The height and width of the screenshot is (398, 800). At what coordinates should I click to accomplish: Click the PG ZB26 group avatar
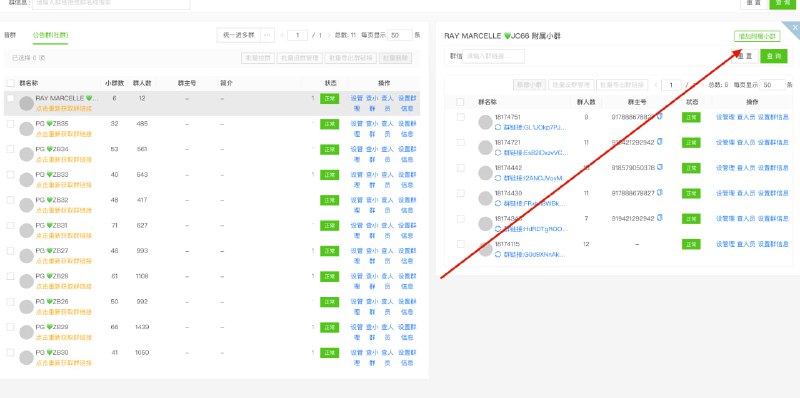[x=27, y=307]
